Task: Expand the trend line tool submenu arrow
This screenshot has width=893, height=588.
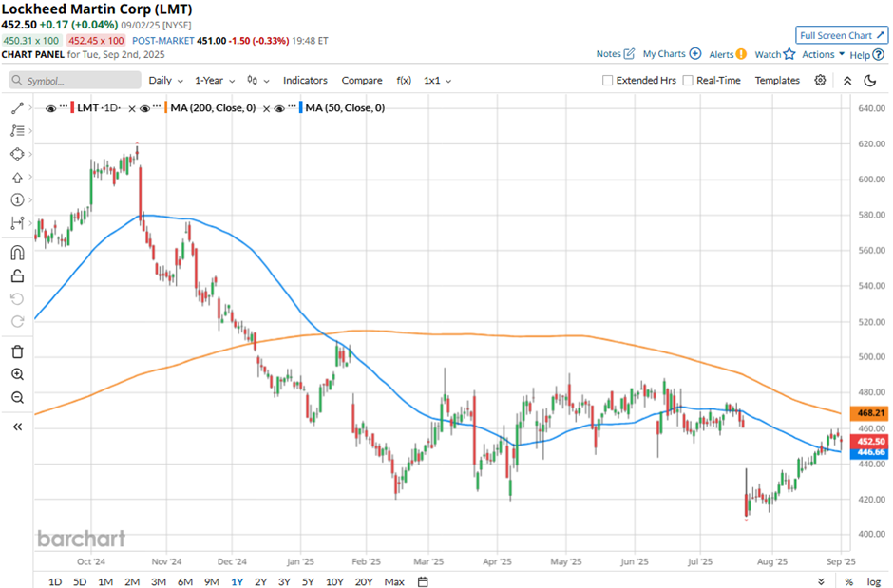Action: 30,108
